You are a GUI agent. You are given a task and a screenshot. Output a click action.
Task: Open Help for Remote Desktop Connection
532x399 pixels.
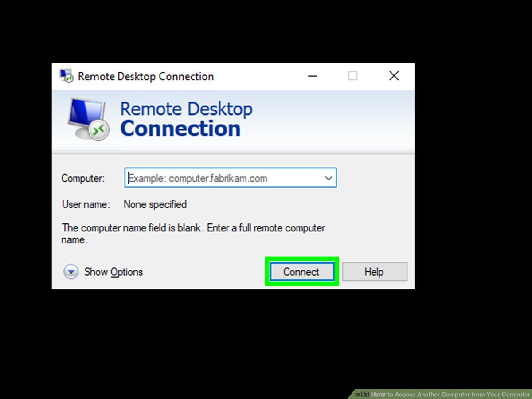tap(375, 272)
